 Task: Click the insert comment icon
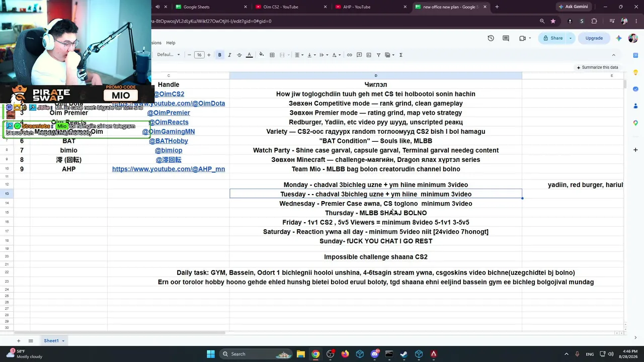[359, 55]
